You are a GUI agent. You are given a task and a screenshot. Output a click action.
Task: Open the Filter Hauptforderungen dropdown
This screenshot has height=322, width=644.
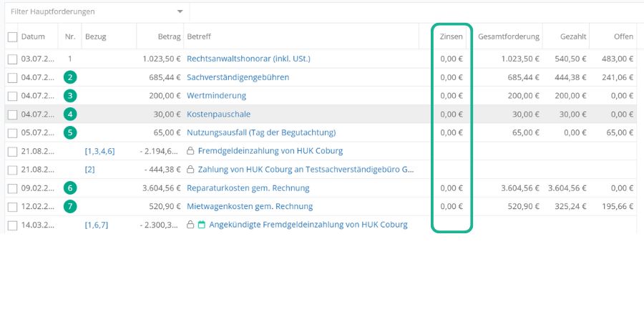(180, 12)
